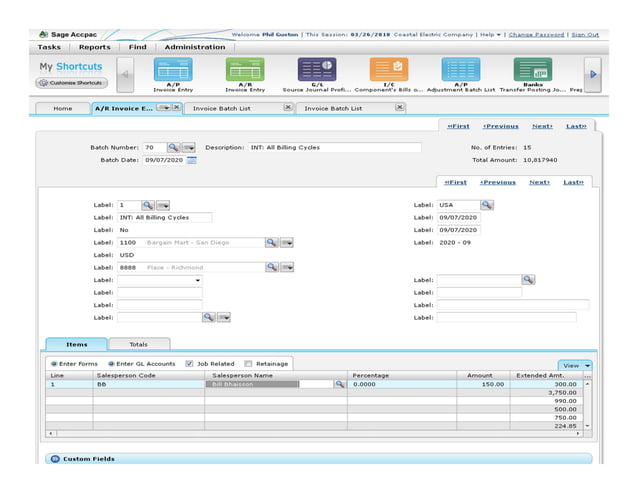Click the Salesperson Name lookup magnifier
Image resolution: width=638 pixels, height=493 pixels.
point(340,383)
